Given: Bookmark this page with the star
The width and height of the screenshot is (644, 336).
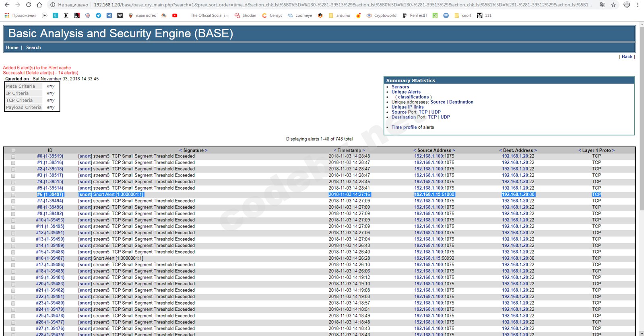Looking at the screenshot, I should point(613,5).
